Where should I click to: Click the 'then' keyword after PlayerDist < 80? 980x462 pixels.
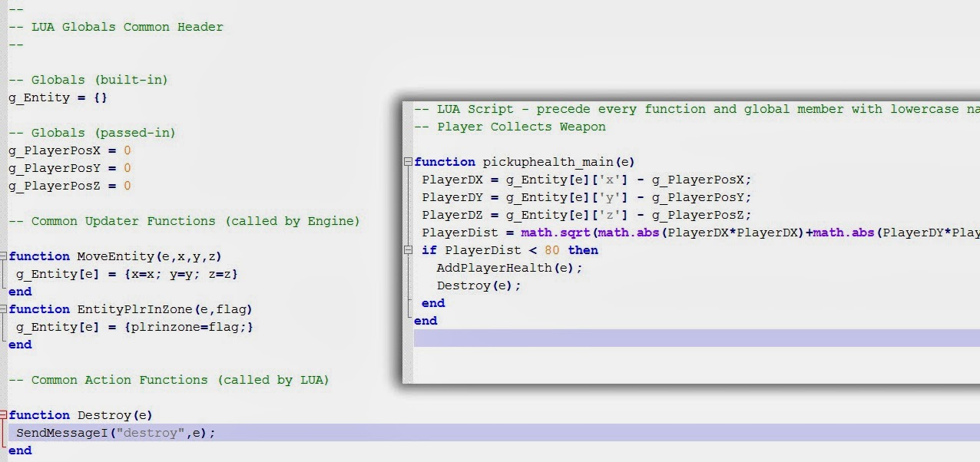click(x=583, y=250)
